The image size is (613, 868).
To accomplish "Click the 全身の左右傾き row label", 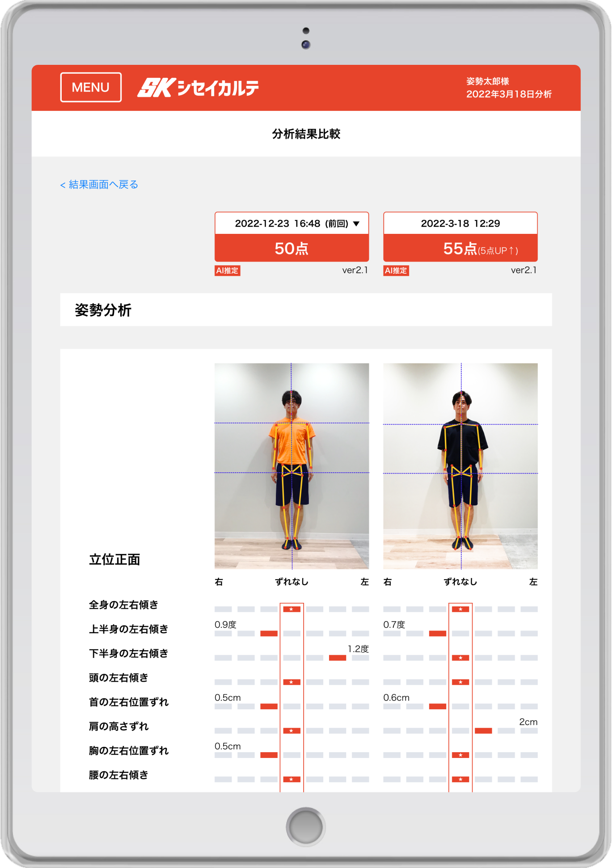I will (123, 605).
